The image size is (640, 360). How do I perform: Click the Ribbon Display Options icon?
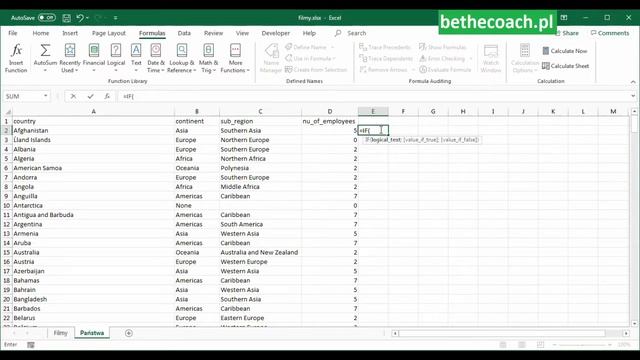[x=564, y=18]
